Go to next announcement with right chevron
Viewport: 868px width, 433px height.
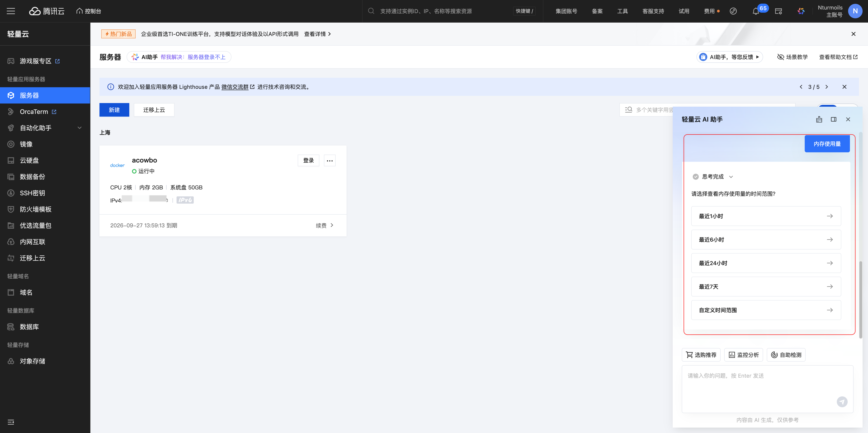point(827,87)
